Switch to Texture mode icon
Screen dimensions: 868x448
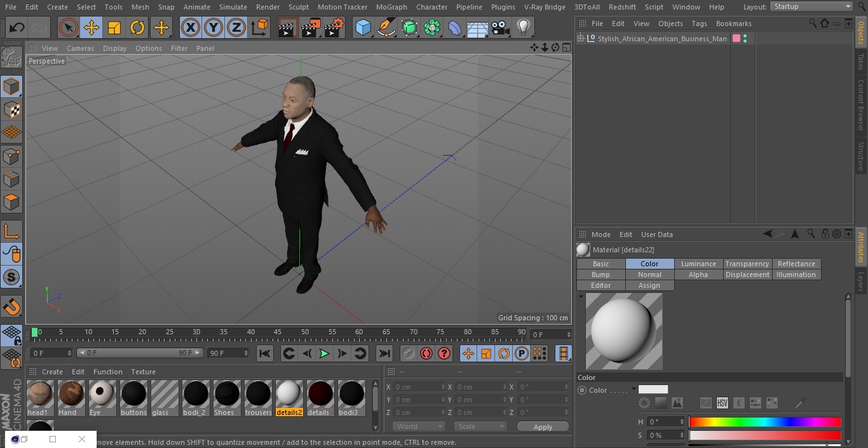11,109
